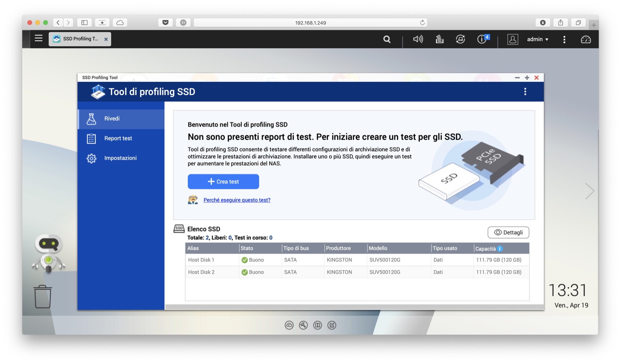Show Safari tab overview

578,22
